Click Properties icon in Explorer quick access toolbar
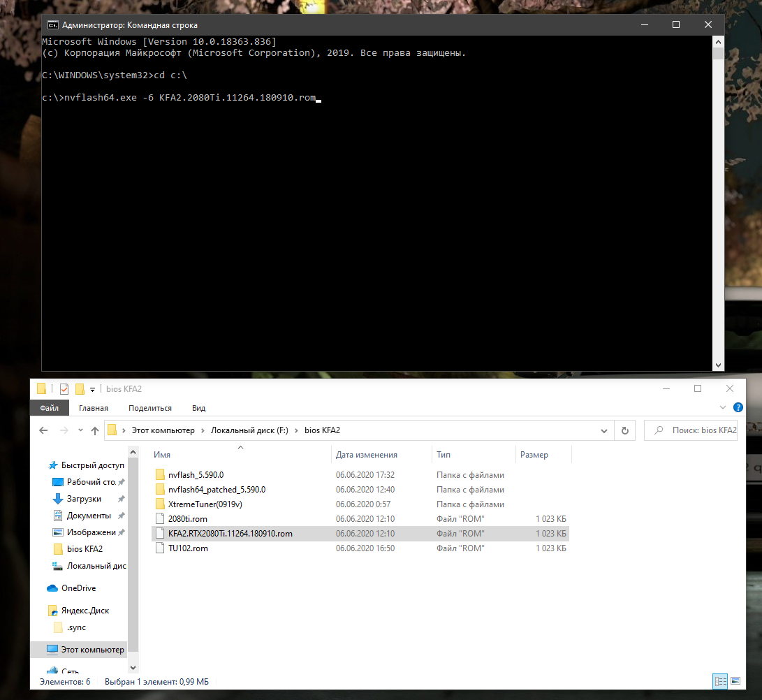 coord(64,389)
